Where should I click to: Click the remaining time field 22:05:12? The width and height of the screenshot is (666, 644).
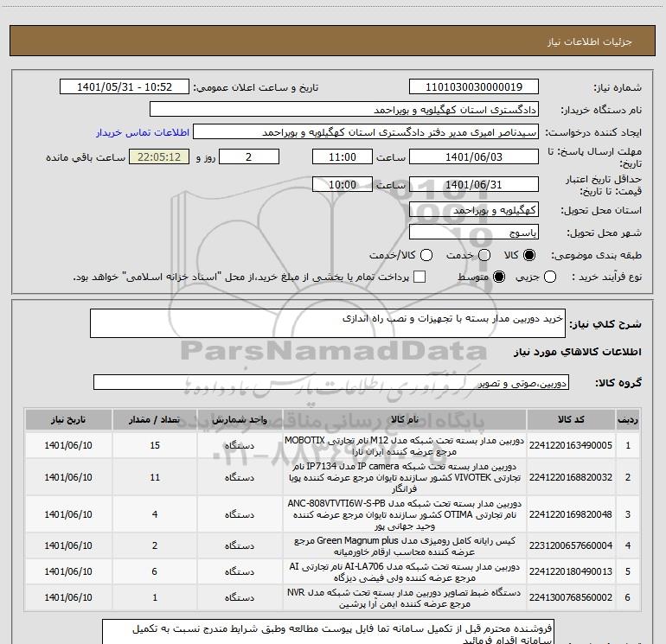159,157
